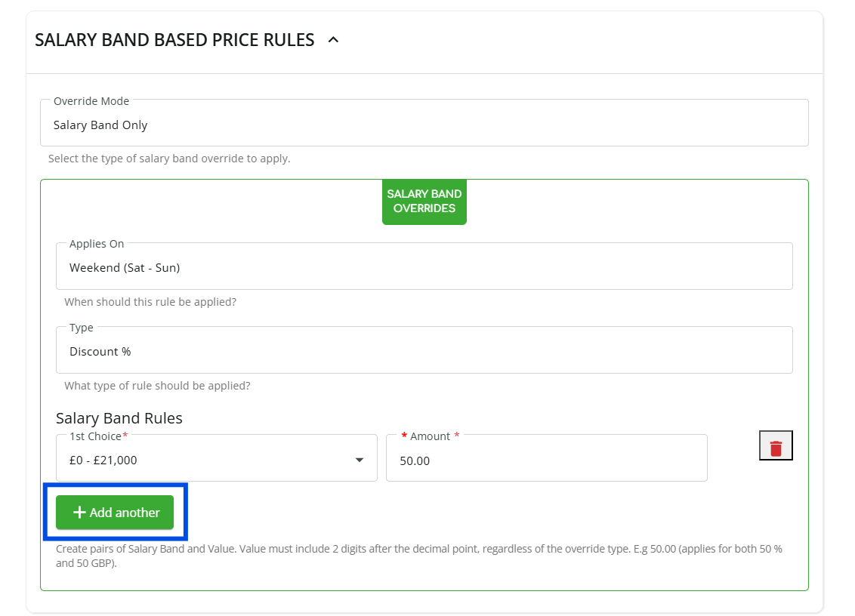
Task: Click the 'Create pairs of Salary Band' instructions
Action: coord(419,556)
